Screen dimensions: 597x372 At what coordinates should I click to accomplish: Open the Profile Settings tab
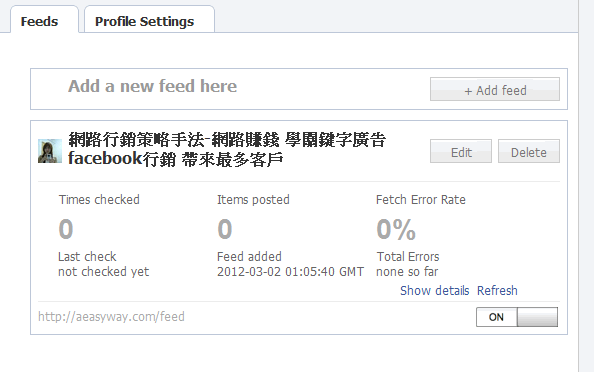[145, 21]
